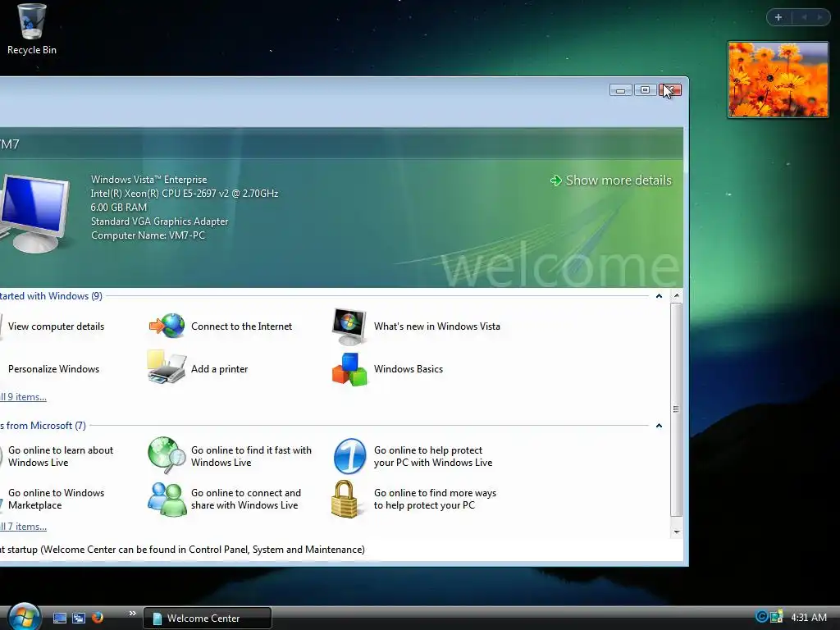
Task: Select Connect to the Internet text
Action: (x=242, y=326)
